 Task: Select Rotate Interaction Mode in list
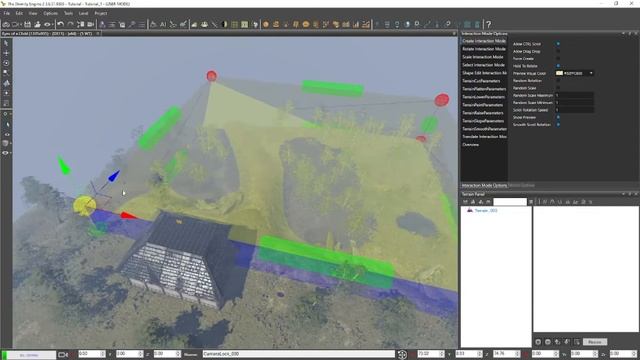point(484,49)
